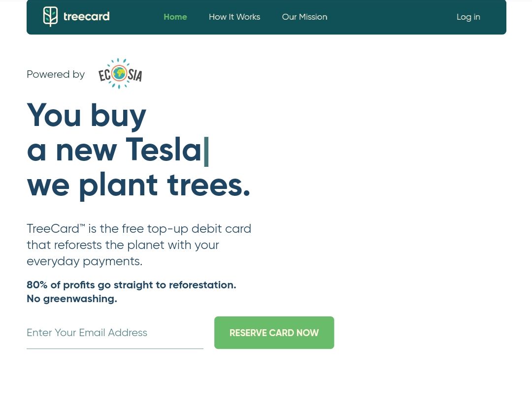
Task: Click the Ecosia globe icon
Action: click(119, 73)
